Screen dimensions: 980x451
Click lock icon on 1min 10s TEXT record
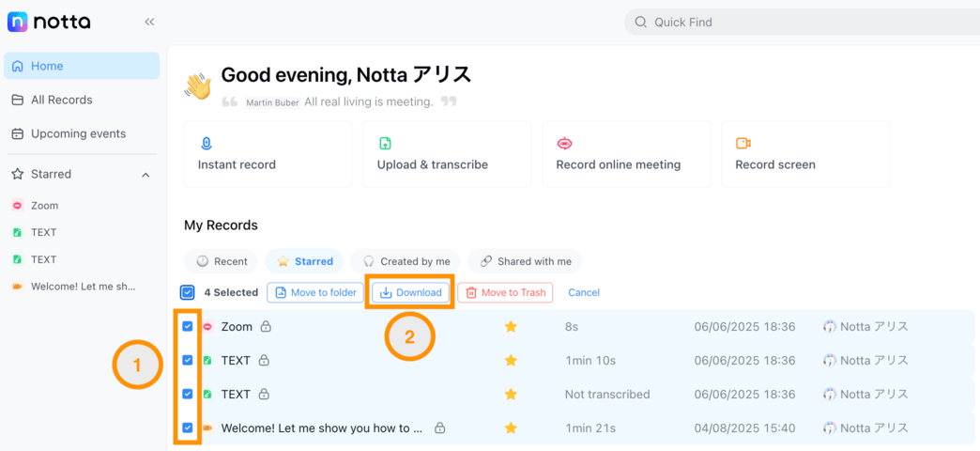(x=264, y=360)
